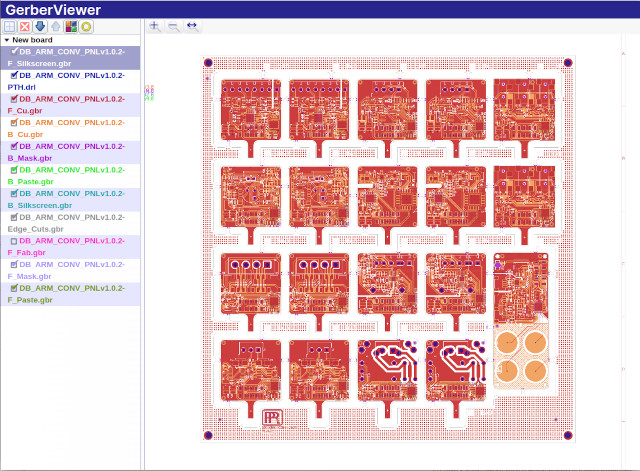640x471 pixels.
Task: Click the yellow ring icon
Action: click(x=86, y=26)
